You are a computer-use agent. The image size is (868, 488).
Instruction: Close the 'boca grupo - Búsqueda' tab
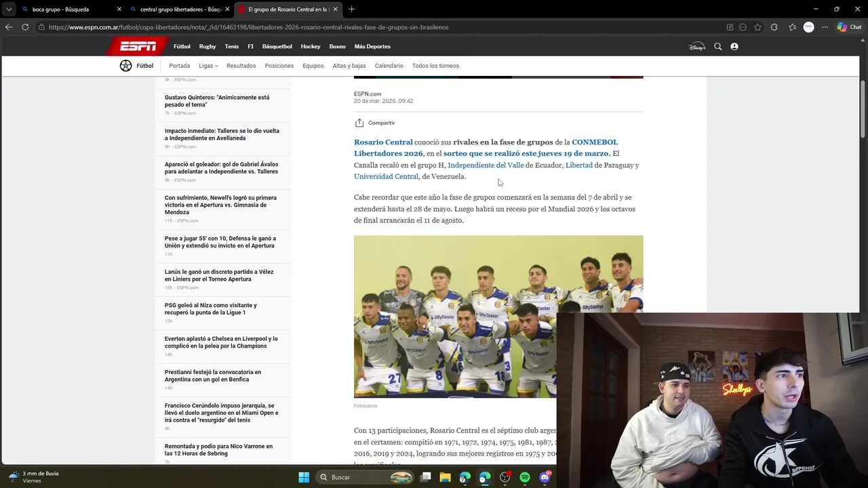click(119, 9)
